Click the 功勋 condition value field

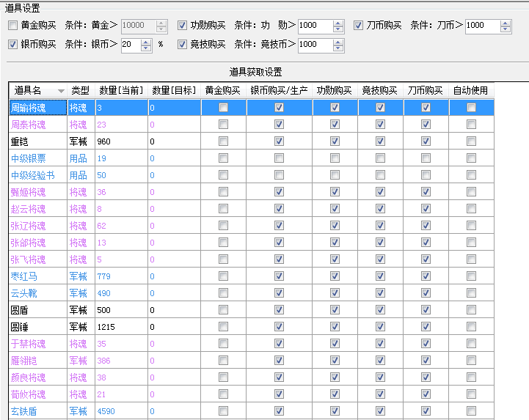pyautogui.click(x=314, y=26)
